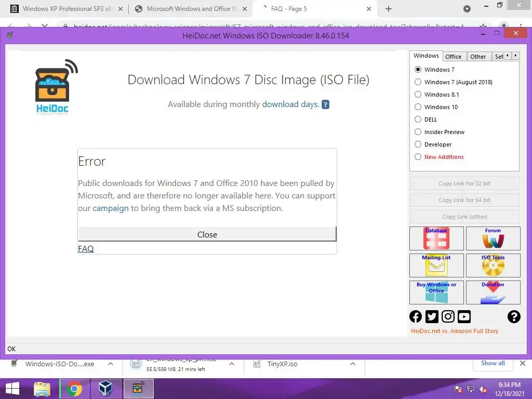This screenshot has height=399, width=532.
Task: Expand TinyXP.iso download options arrow
Action: [353, 364]
